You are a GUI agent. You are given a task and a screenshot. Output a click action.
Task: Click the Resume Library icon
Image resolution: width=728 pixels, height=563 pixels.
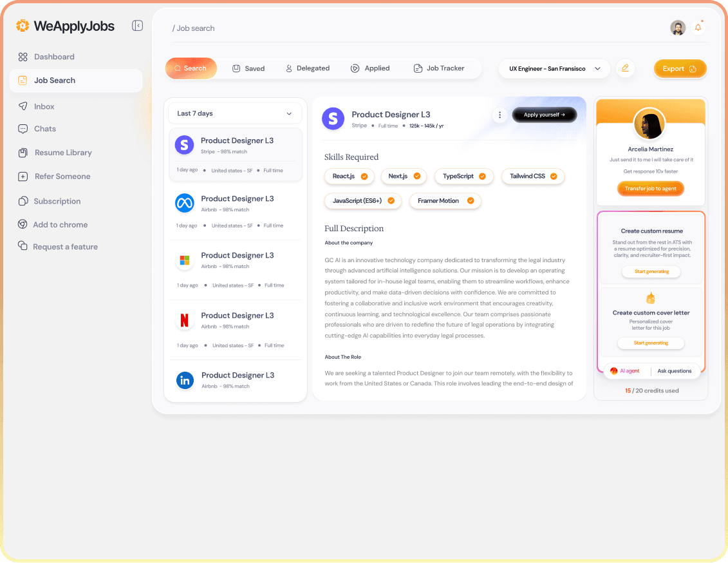coord(23,153)
